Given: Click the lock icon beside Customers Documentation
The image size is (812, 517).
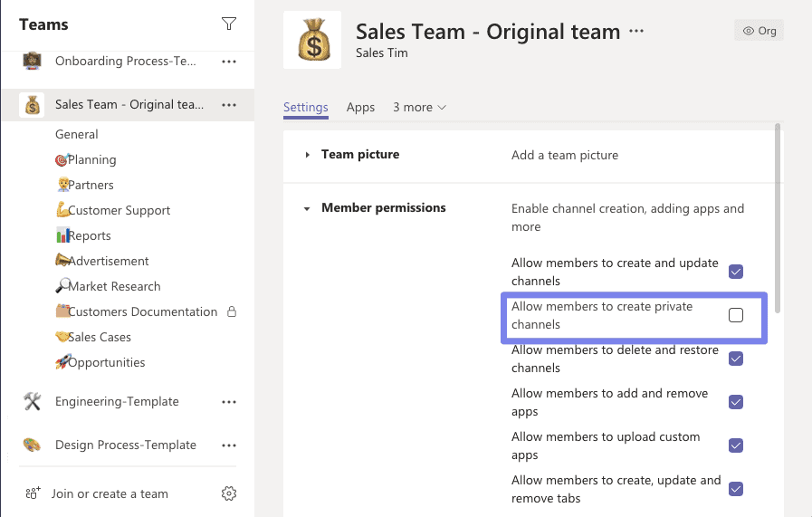Looking at the screenshot, I should (232, 311).
